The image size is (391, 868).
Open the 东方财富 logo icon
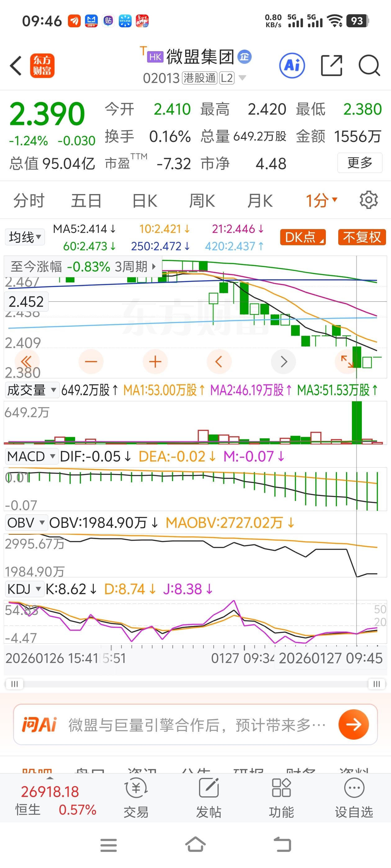42,66
